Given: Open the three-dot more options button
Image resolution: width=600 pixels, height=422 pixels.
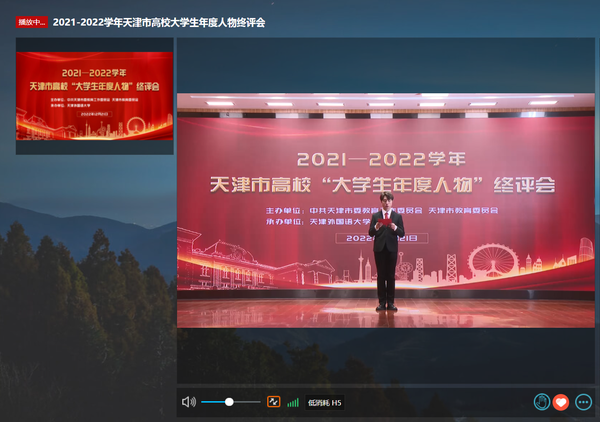Looking at the screenshot, I should pyautogui.click(x=584, y=402).
